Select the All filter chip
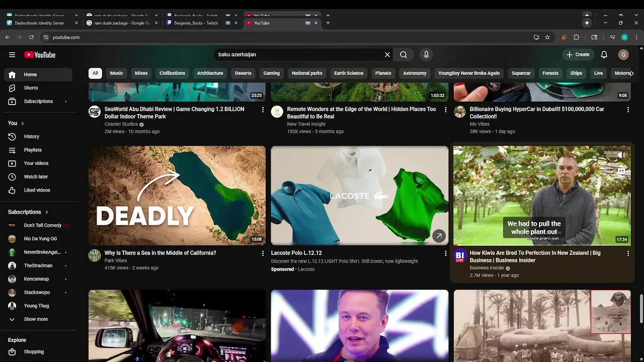Viewport: 644px width, 362px height. [x=95, y=73]
